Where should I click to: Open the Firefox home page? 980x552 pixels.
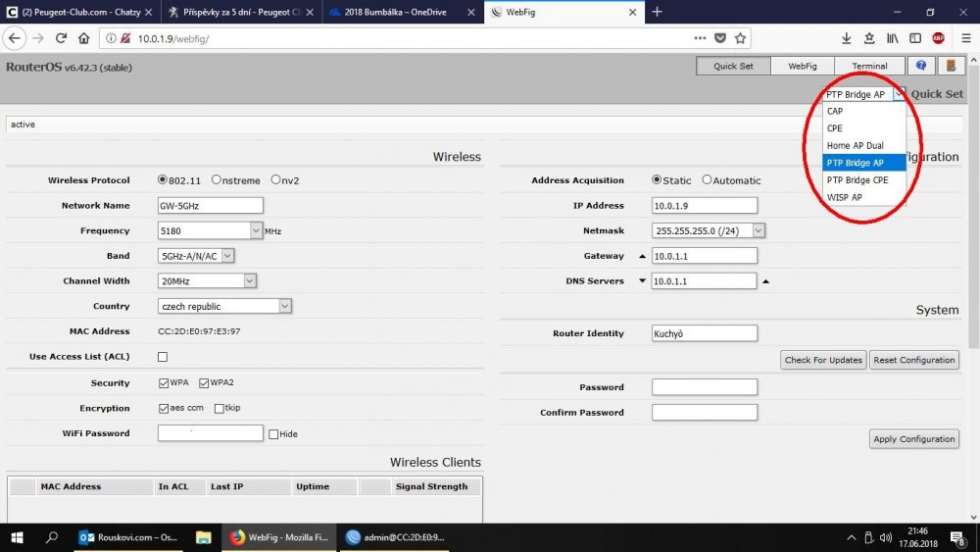point(83,38)
